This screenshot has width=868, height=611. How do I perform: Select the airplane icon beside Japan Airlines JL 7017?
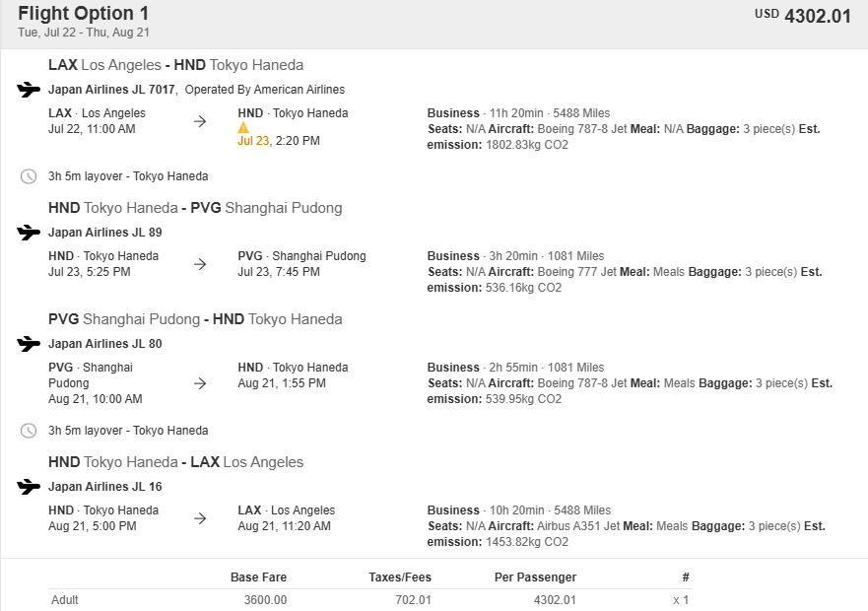click(x=28, y=89)
